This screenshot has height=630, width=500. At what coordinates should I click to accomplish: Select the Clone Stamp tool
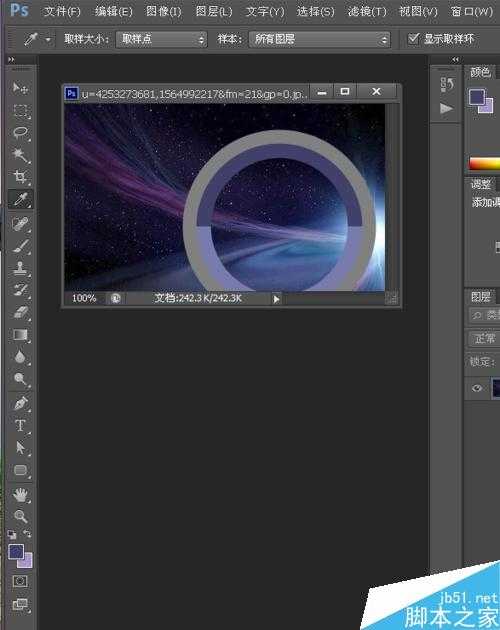pos(20,268)
